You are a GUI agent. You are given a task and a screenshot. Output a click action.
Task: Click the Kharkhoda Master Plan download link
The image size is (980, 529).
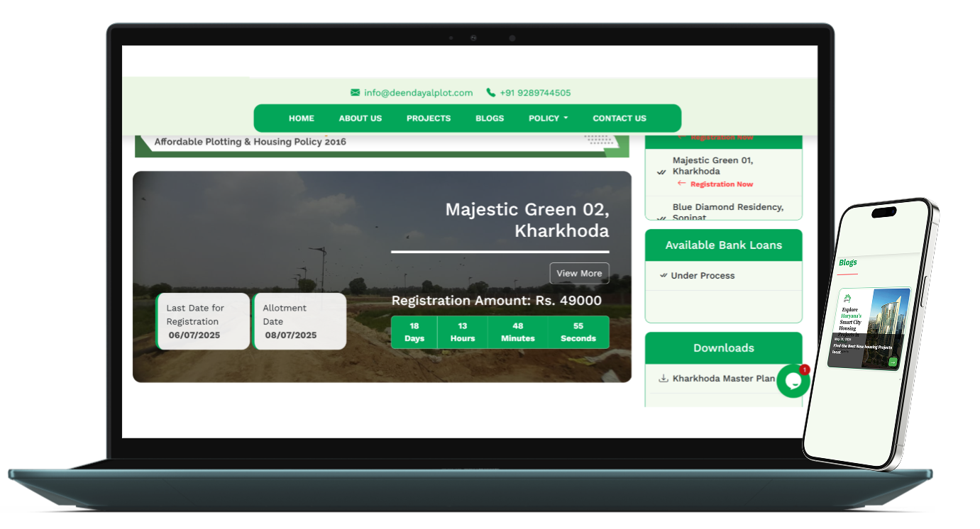723,379
